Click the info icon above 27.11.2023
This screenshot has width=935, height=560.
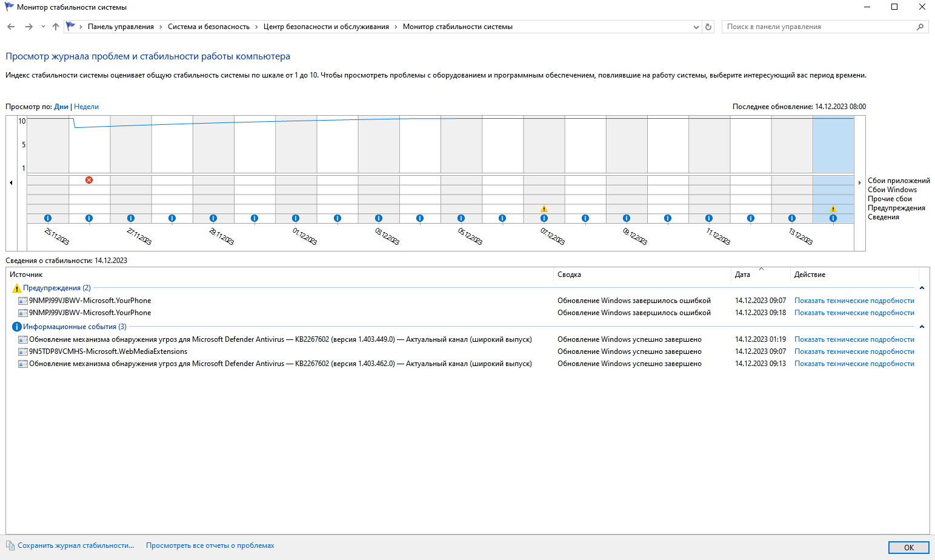tap(131, 218)
